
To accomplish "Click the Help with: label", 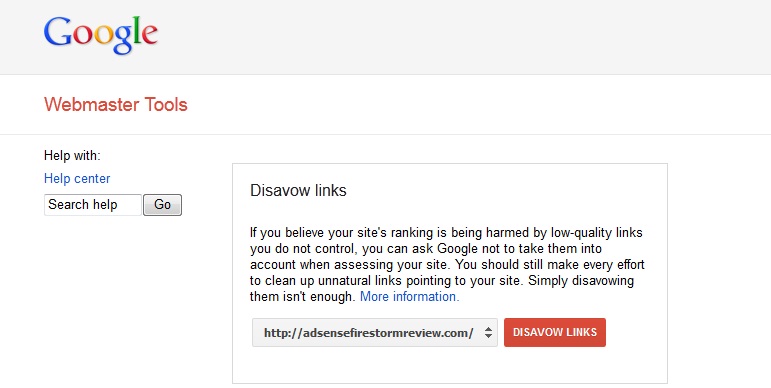I will point(72,156).
